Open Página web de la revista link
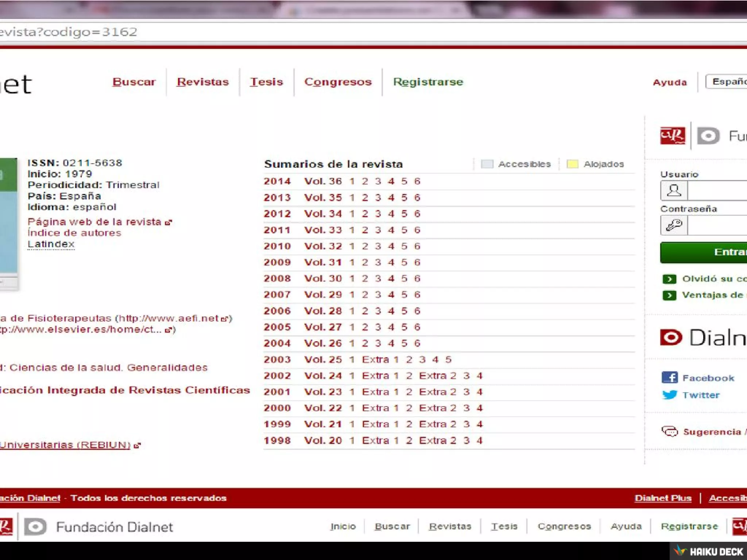This screenshot has height=560, width=747. tap(94, 222)
